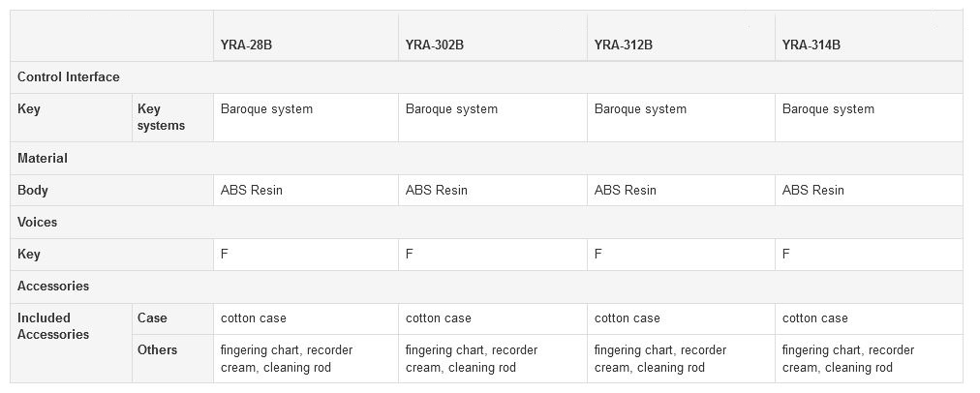Image resolution: width=980 pixels, height=393 pixels.
Task: Click the Included Accessories row label
Action: pyautogui.click(x=53, y=326)
